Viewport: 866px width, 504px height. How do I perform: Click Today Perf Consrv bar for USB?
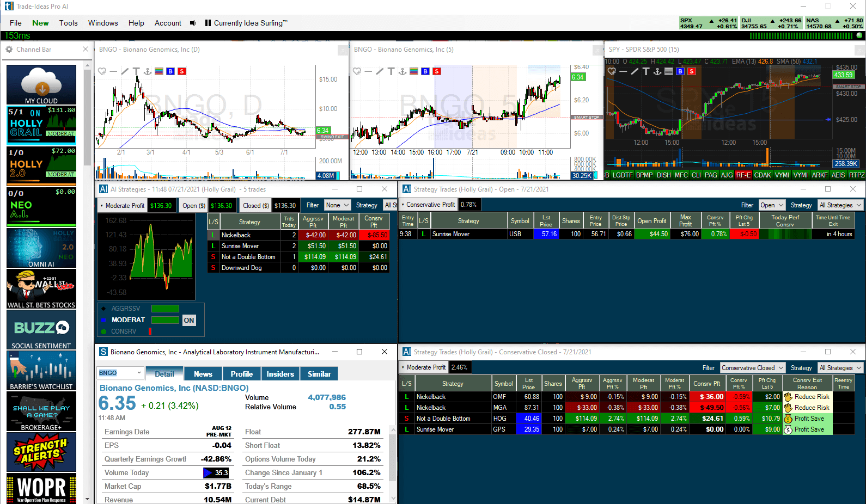coord(785,234)
